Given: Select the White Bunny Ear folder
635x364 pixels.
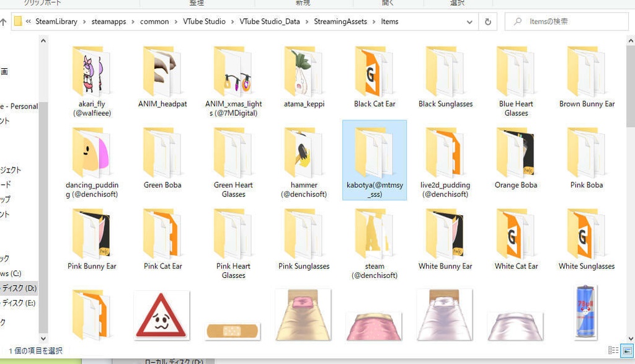Looking at the screenshot, I should click(x=445, y=239).
